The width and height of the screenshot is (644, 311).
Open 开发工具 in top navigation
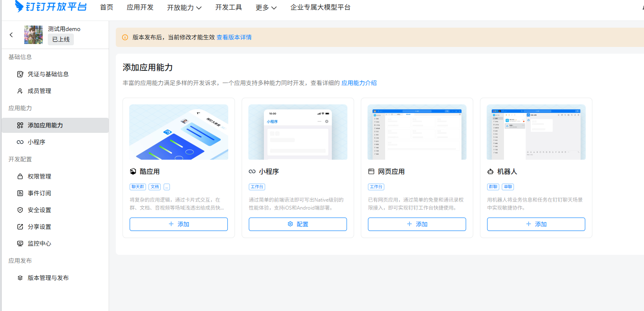click(x=229, y=7)
